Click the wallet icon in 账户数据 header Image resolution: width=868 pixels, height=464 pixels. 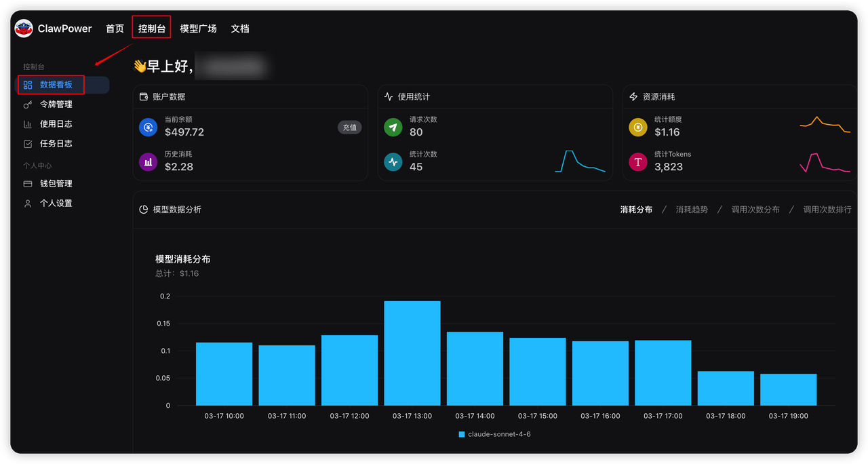[x=144, y=97]
